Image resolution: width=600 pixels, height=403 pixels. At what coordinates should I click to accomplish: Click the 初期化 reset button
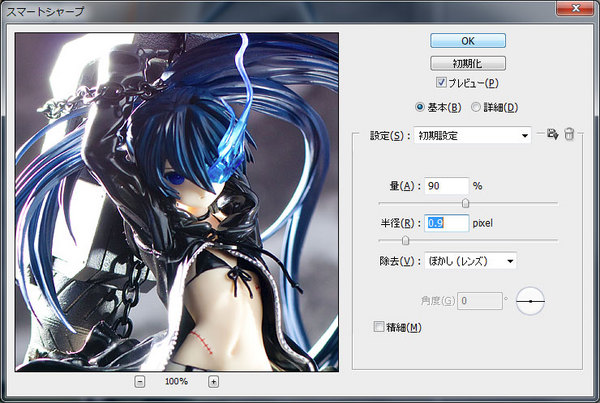tap(468, 64)
